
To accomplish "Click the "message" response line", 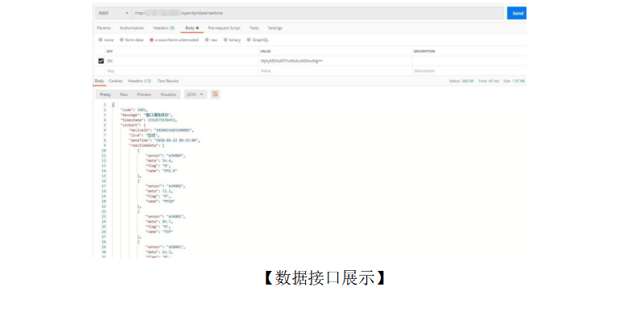I will pyautogui.click(x=147, y=114).
